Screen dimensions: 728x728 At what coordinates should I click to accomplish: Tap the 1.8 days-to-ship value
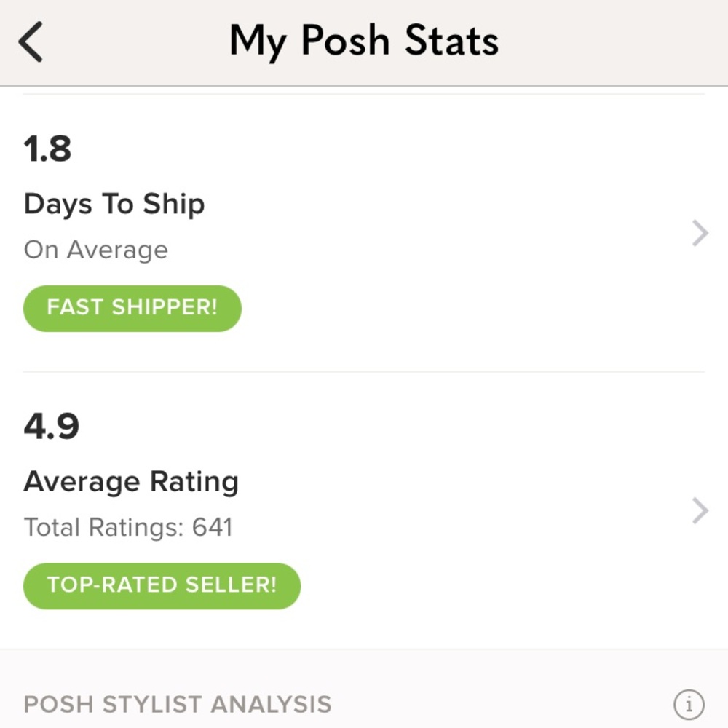click(x=48, y=149)
